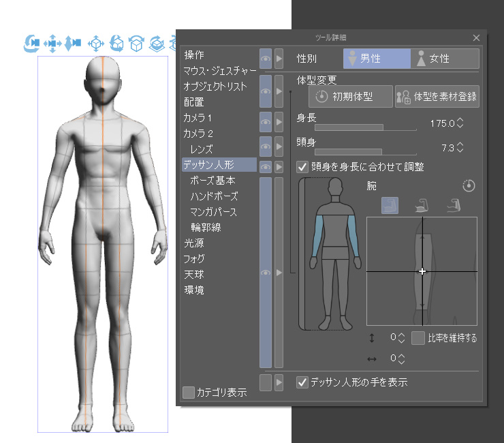
Task: Select 女性 (female) gender option
Action: tap(445, 59)
